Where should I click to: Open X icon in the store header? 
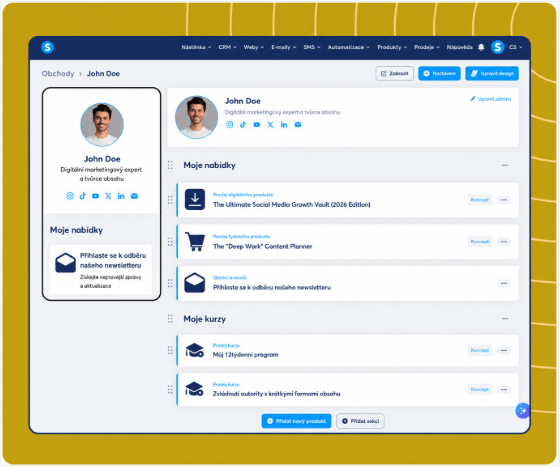(270, 125)
